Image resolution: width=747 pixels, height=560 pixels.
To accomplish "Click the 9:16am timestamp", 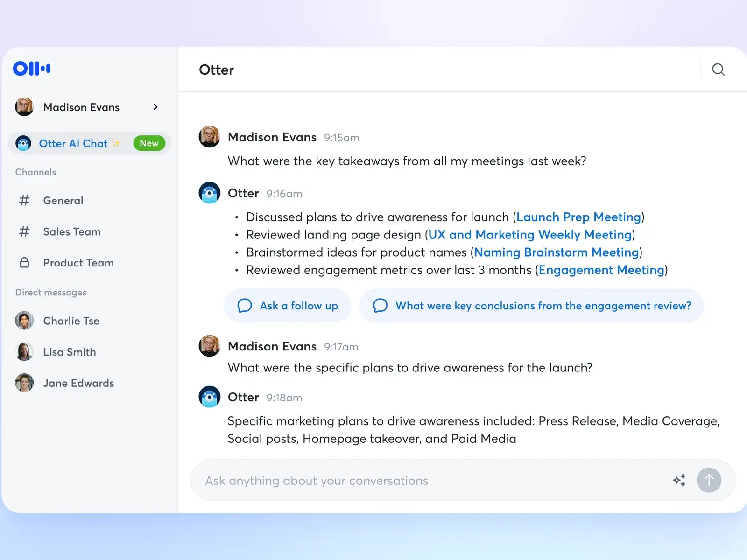I will [284, 194].
